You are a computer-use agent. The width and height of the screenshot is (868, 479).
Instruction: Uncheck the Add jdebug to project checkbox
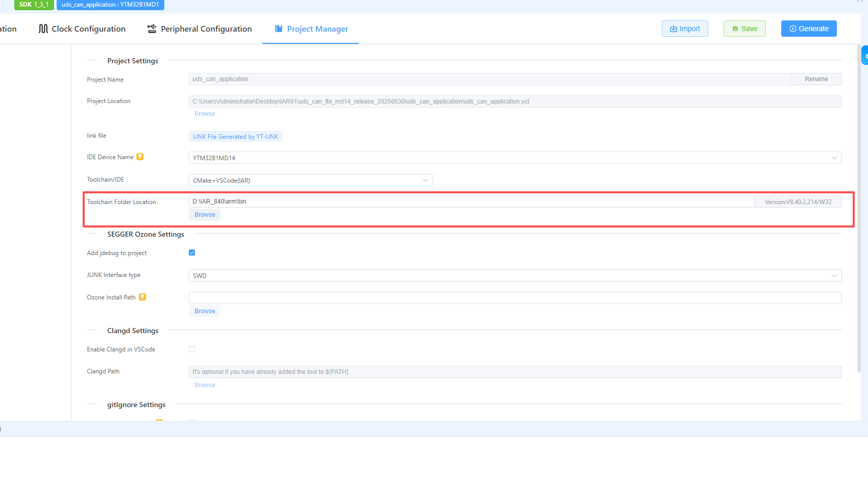pos(192,253)
